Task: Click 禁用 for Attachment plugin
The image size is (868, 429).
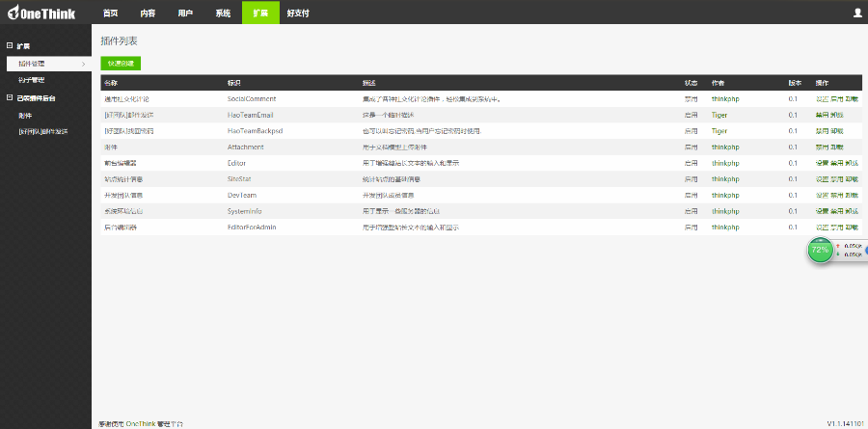Action: tap(822, 147)
